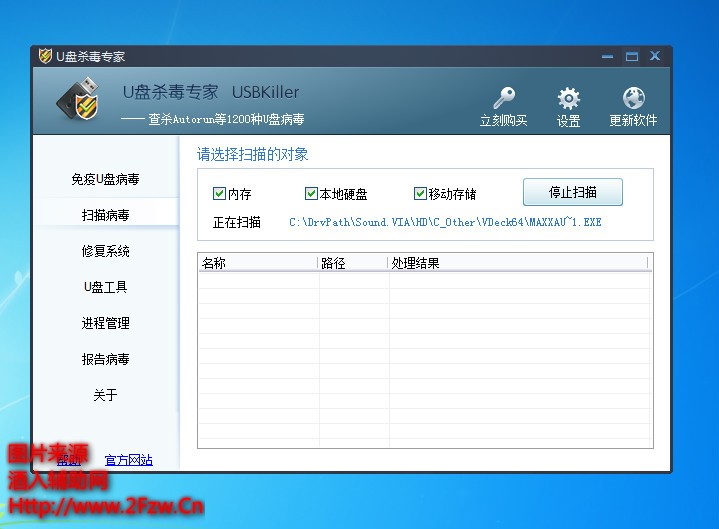Open the 免疫U盘病毒 section
The height and width of the screenshot is (529, 719).
[105, 179]
